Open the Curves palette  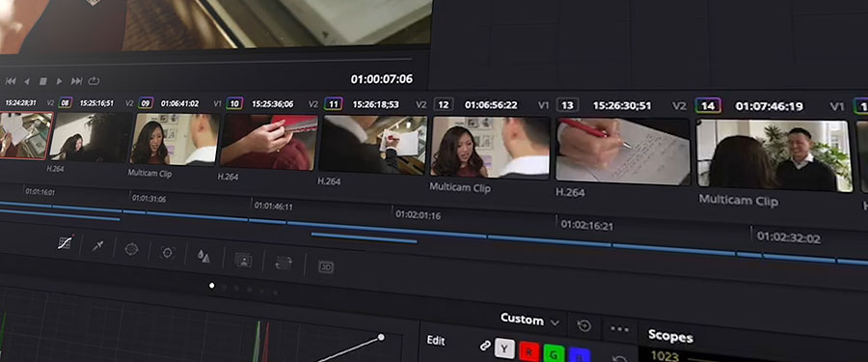coord(66,243)
